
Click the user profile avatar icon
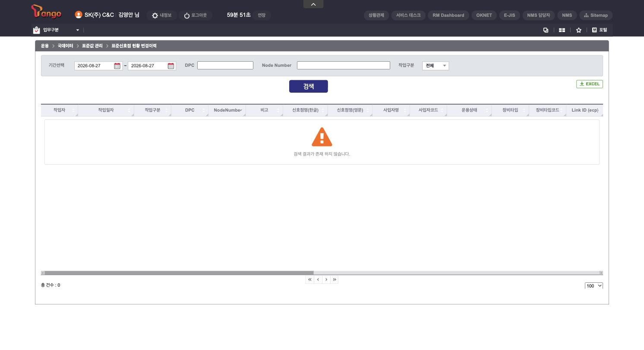pos(79,15)
